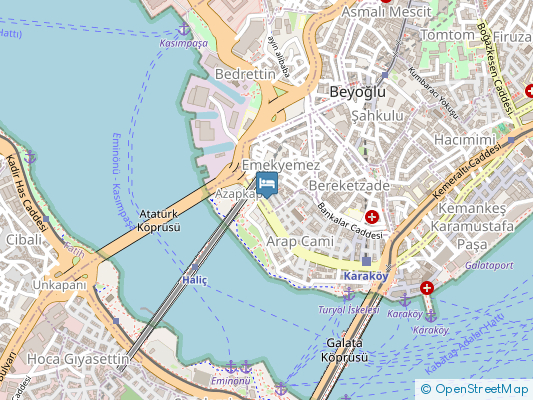The width and height of the screenshot is (533, 400).
Task: Click the blue hotel bed marker
Action: coord(267,185)
